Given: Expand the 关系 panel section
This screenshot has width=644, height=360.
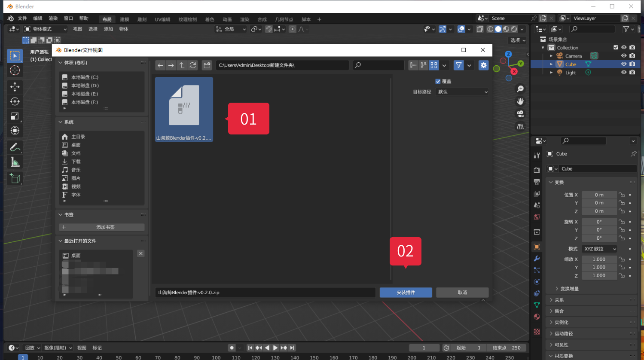Looking at the screenshot, I should click(x=559, y=300).
